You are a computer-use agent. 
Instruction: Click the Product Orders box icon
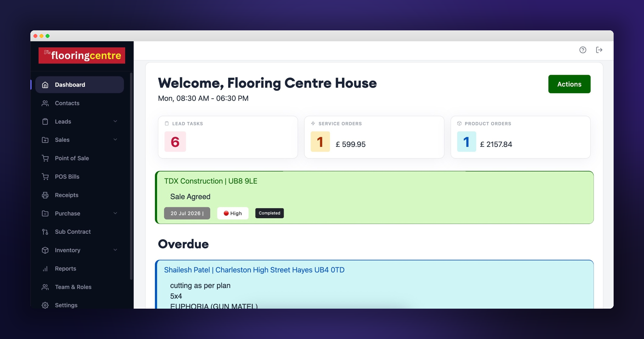pos(459,124)
